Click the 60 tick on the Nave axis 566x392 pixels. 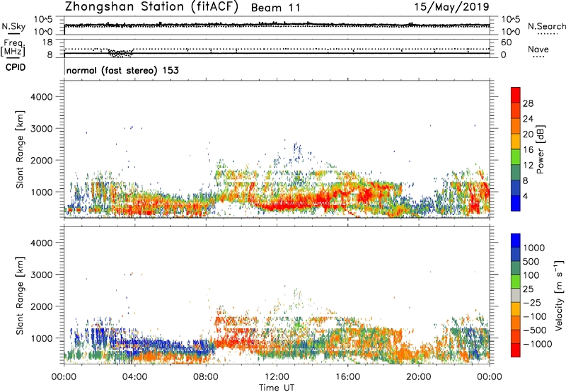click(x=507, y=42)
